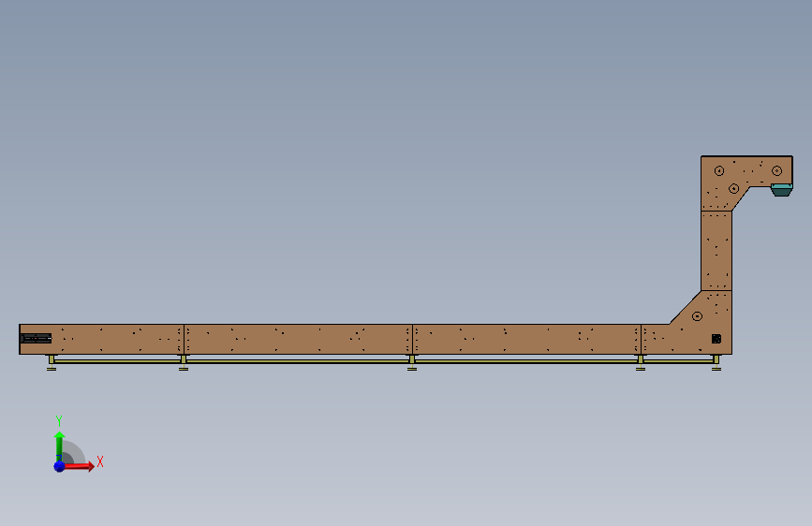The height and width of the screenshot is (526, 812).
Task: Click the lower-middle circular bearing on head section
Action: point(734,188)
